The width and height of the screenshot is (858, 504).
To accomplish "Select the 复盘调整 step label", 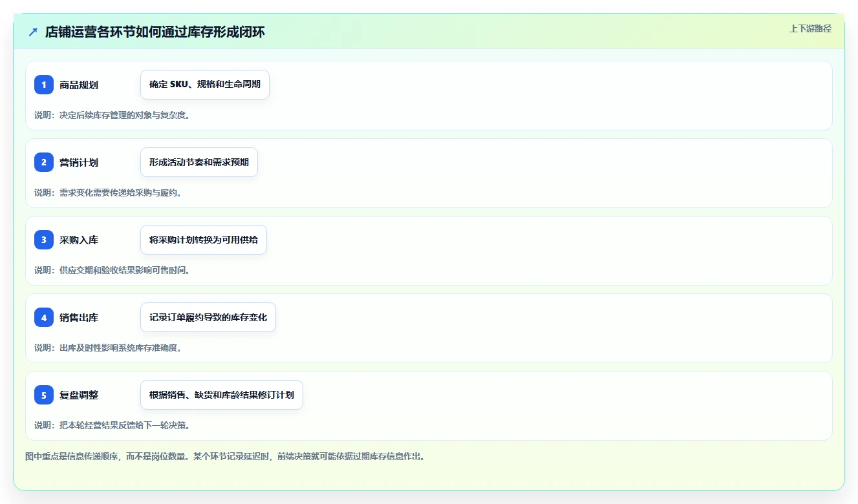I will (79, 395).
